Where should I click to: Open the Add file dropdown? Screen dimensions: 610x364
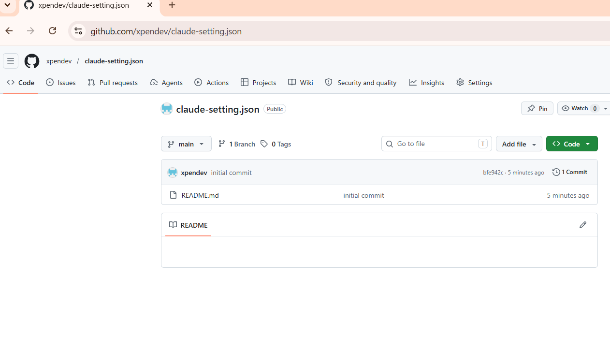(x=519, y=144)
